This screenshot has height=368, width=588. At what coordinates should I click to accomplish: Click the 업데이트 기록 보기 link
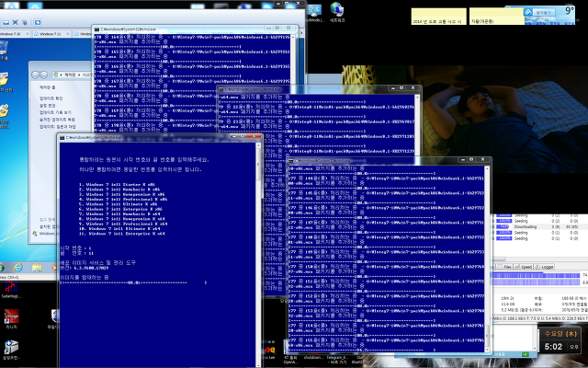55,112
